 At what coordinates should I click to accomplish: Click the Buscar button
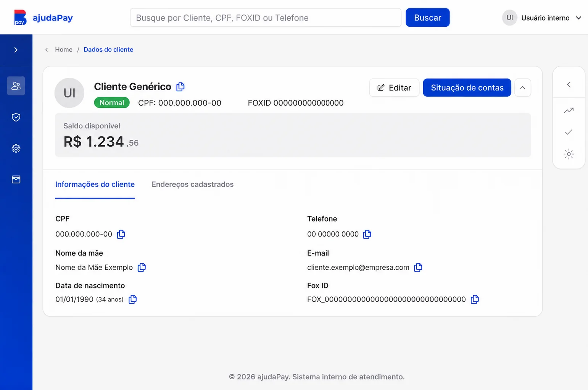(x=427, y=18)
